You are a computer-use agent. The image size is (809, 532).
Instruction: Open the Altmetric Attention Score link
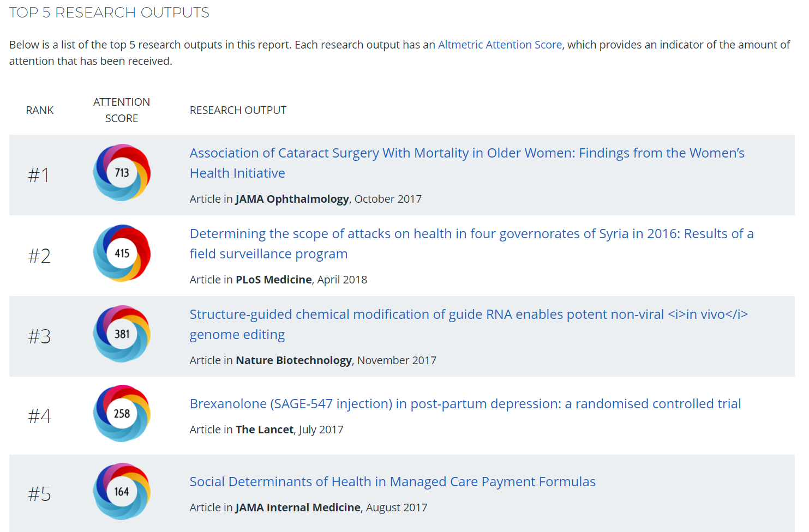[x=500, y=45]
